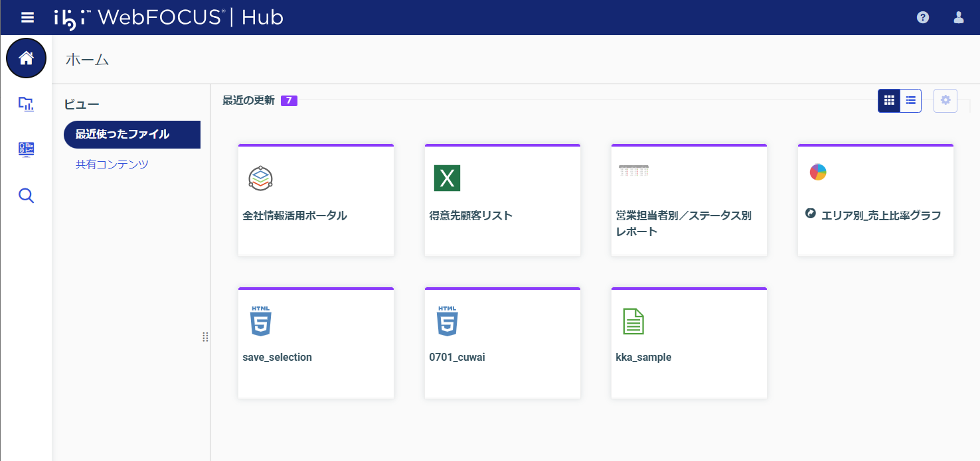Enable grid view display
Image resolution: width=980 pixels, height=461 pixels.
coord(889,100)
